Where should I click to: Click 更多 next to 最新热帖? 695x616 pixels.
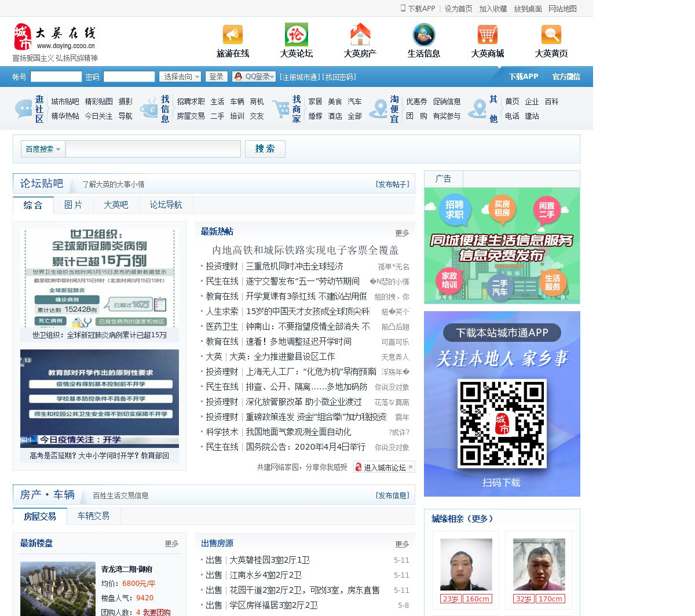click(x=403, y=233)
